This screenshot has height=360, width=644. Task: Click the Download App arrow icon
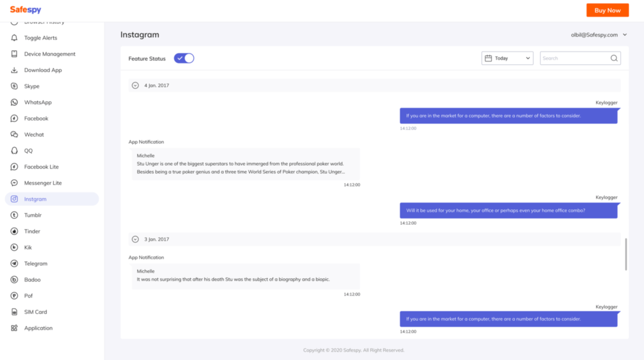tap(14, 70)
